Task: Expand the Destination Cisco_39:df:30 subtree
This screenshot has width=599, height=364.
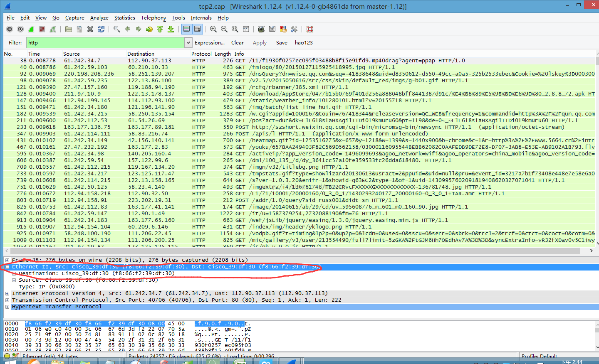Action: (14, 273)
